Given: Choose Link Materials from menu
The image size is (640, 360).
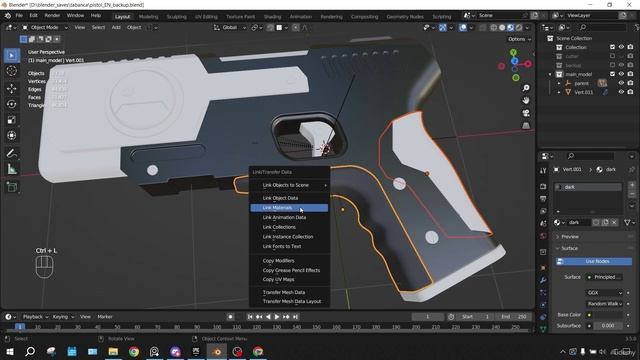Looking at the screenshot, I should (289, 208).
